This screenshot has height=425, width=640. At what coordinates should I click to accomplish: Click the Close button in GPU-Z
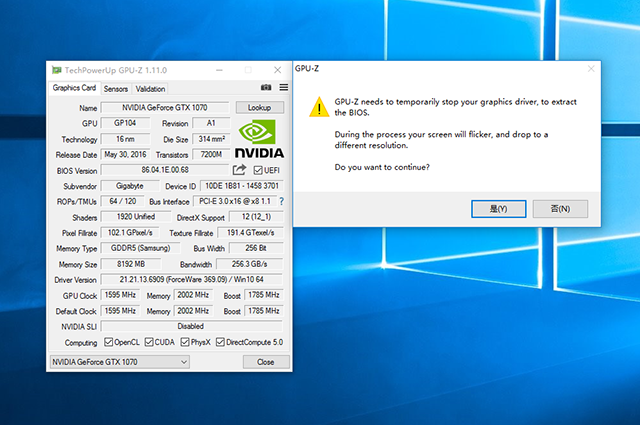[x=266, y=362]
